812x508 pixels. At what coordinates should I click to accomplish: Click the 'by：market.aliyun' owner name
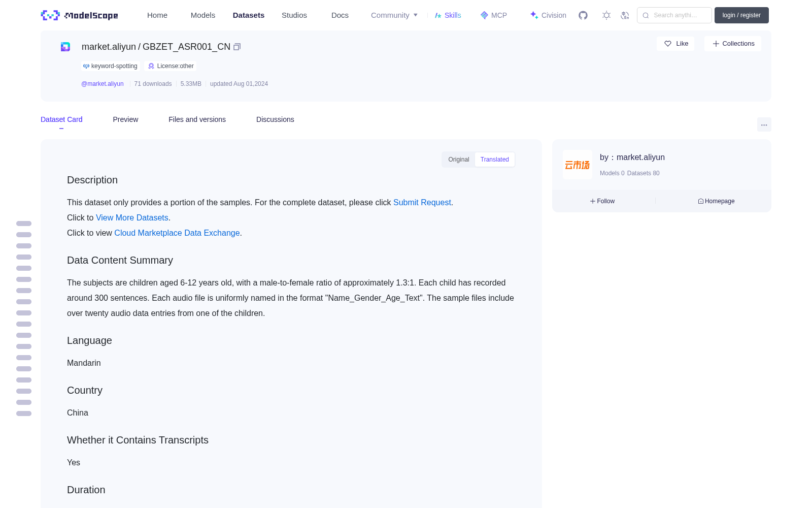tap(632, 157)
